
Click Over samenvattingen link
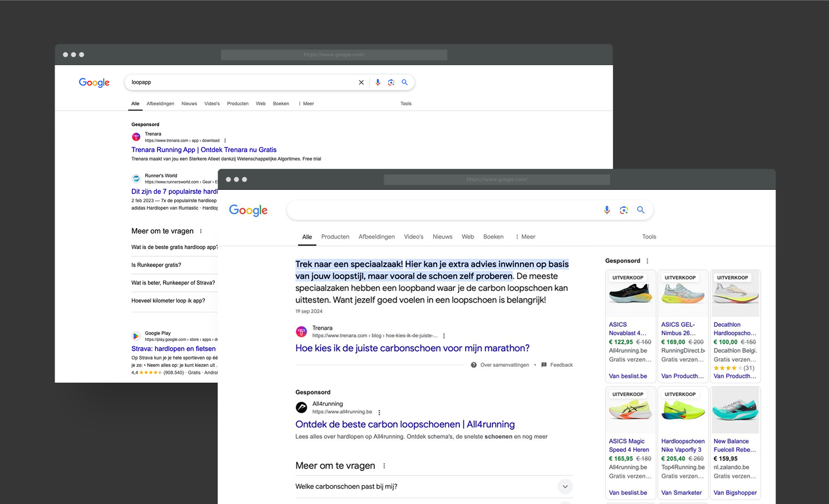tap(504, 365)
